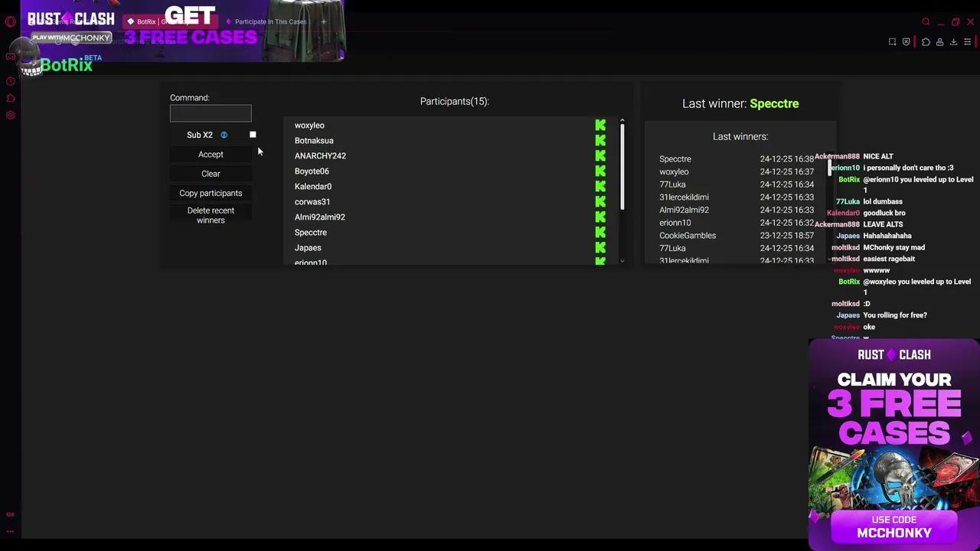The width and height of the screenshot is (980, 551).
Task: Click Copy participants button
Action: click(x=211, y=193)
